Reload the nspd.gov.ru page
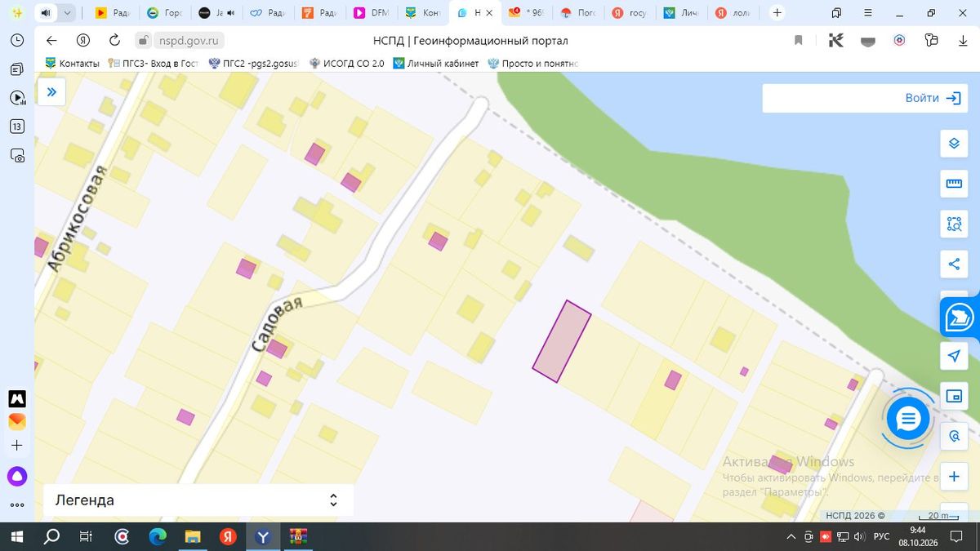Screen dimensions: 980x551 [x=114, y=40]
